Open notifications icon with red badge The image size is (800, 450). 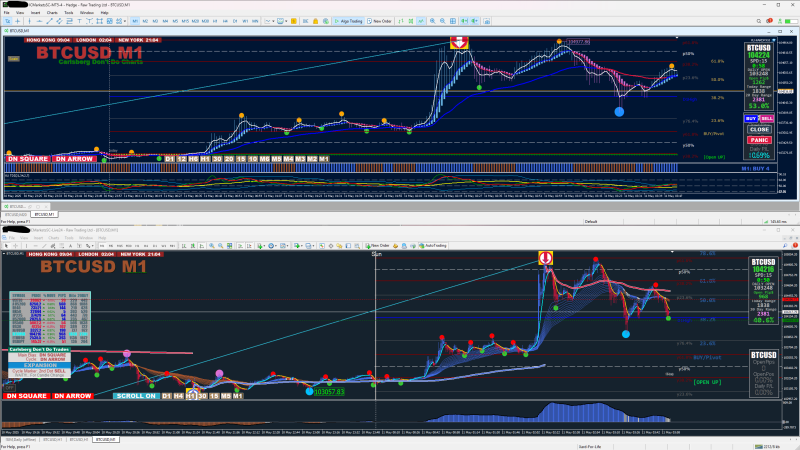769,21
